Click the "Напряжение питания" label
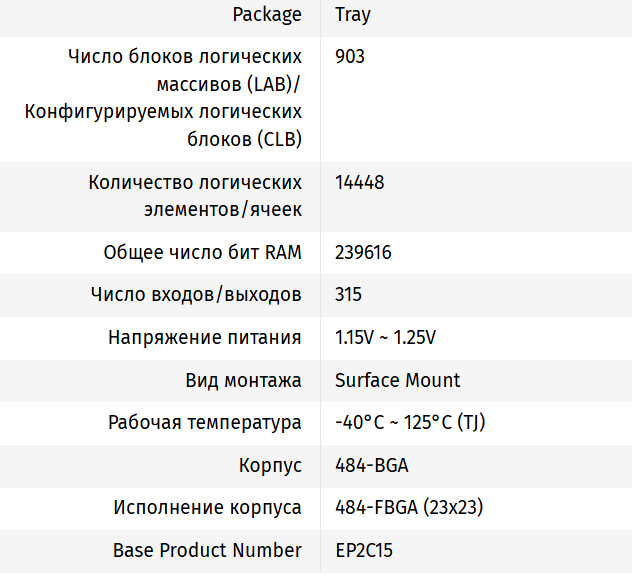Viewport: 632px width, 576px height. point(204,338)
